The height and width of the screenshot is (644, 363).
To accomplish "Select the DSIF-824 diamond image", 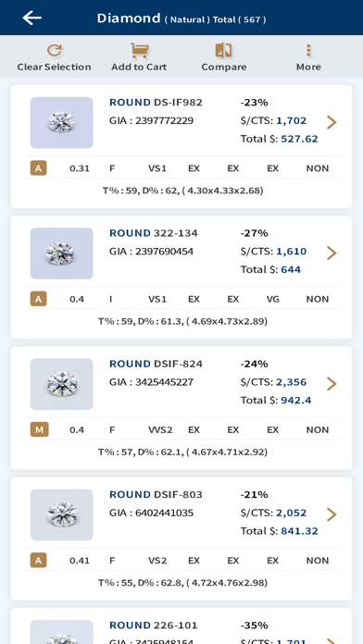I will [62, 384].
